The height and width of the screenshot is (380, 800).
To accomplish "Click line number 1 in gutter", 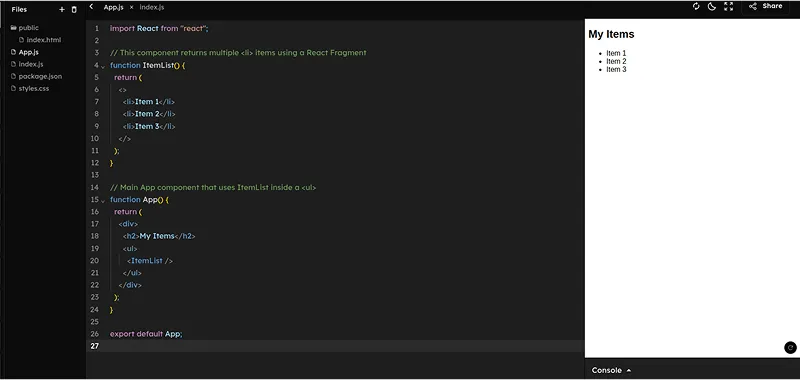I will pyautogui.click(x=97, y=29).
